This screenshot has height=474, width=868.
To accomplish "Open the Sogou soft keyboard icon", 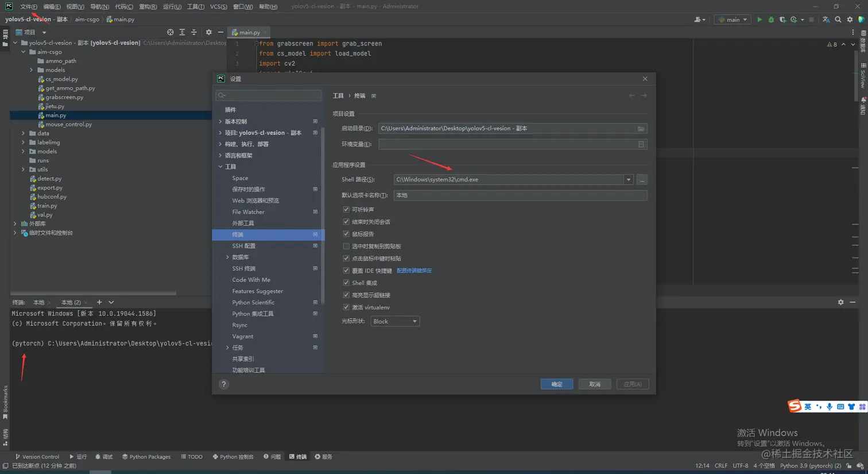I will (x=840, y=407).
